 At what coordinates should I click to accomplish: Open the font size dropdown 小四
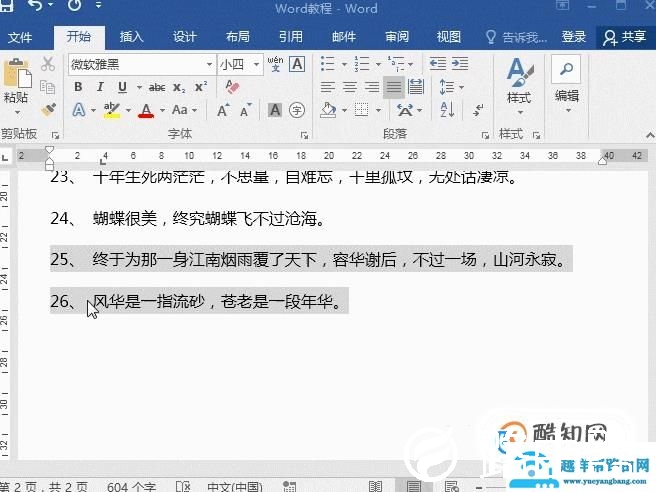[256, 64]
